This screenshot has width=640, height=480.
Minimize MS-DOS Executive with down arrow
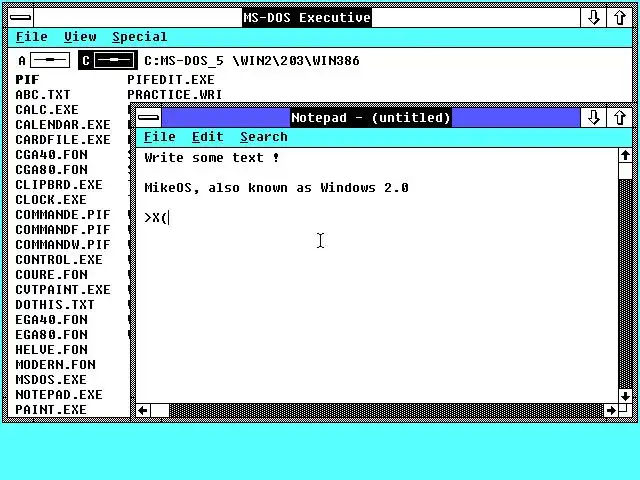[x=593, y=18]
